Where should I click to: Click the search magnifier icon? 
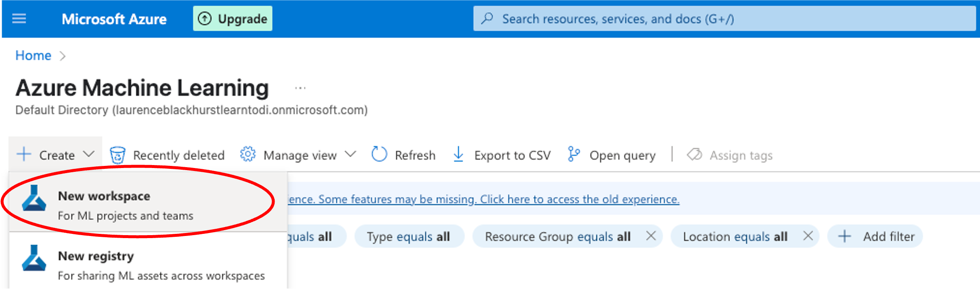point(487,19)
